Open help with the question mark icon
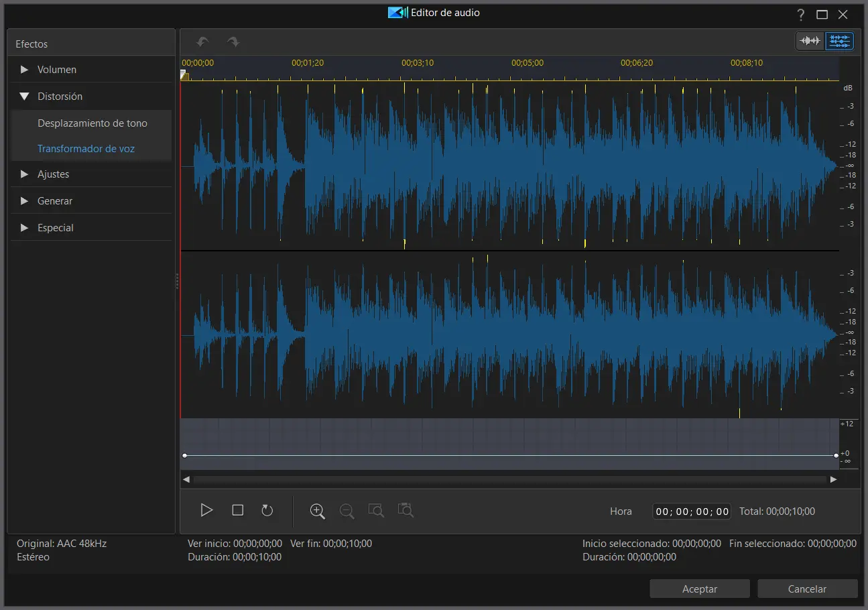 click(x=801, y=14)
